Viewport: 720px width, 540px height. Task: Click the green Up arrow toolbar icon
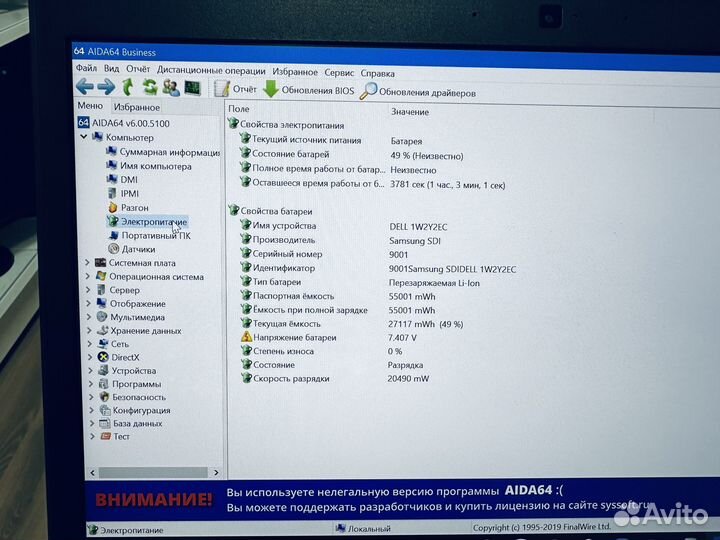pyautogui.click(x=128, y=87)
